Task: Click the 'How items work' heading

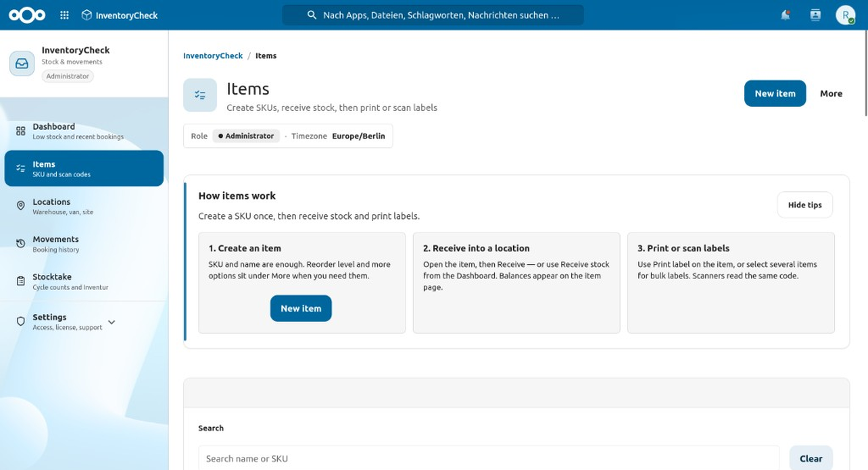Action: 237,196
